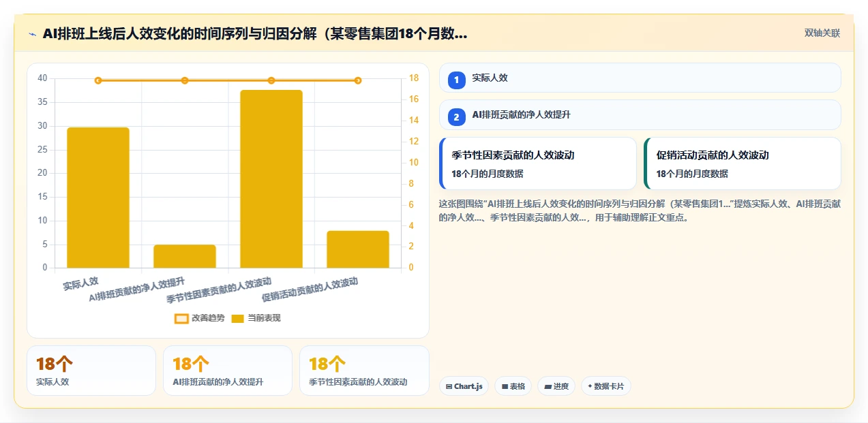
Task: Open the 促销活动贡献的人效波动 card
Action: tap(743, 163)
